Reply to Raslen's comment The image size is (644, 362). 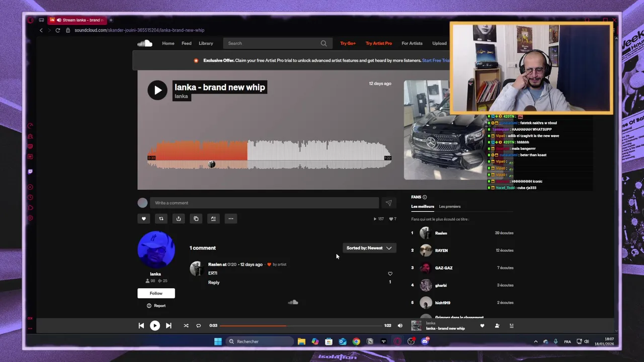pyautogui.click(x=214, y=283)
